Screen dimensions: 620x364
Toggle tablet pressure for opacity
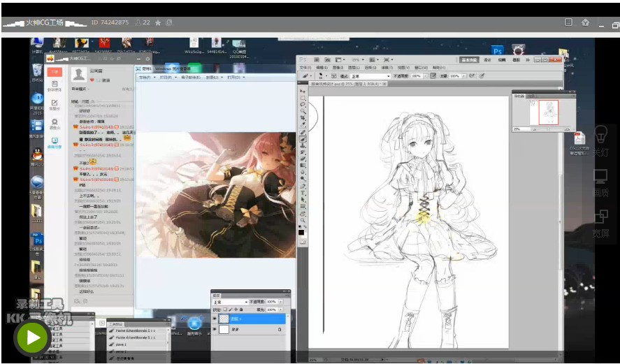click(433, 76)
